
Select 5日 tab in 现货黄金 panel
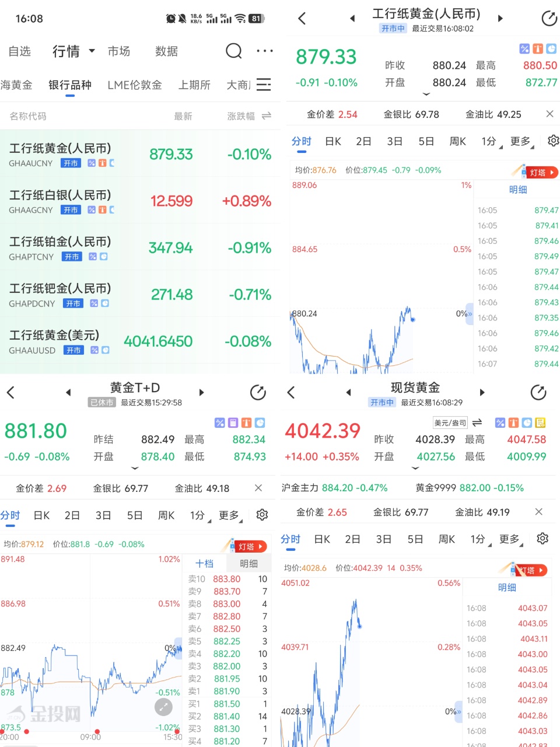[415, 539]
